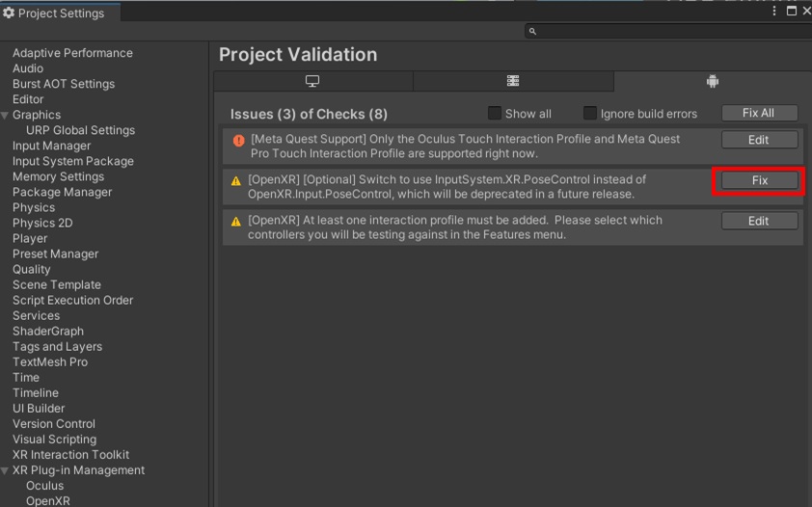Click the Project Validation heading

click(298, 55)
